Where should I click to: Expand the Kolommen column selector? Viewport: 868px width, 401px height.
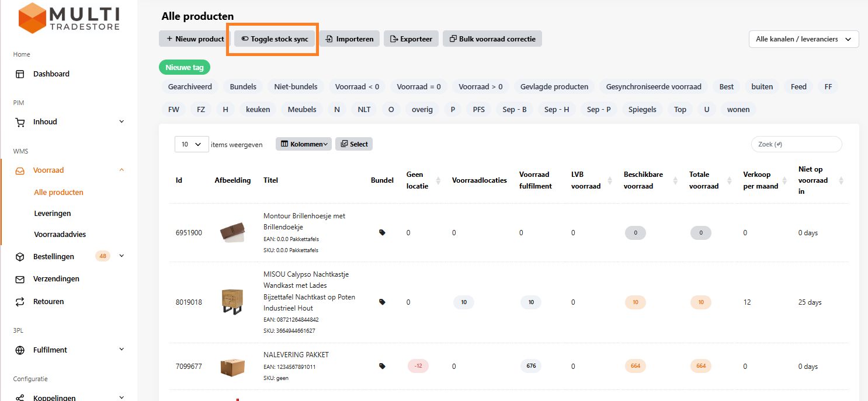point(303,144)
